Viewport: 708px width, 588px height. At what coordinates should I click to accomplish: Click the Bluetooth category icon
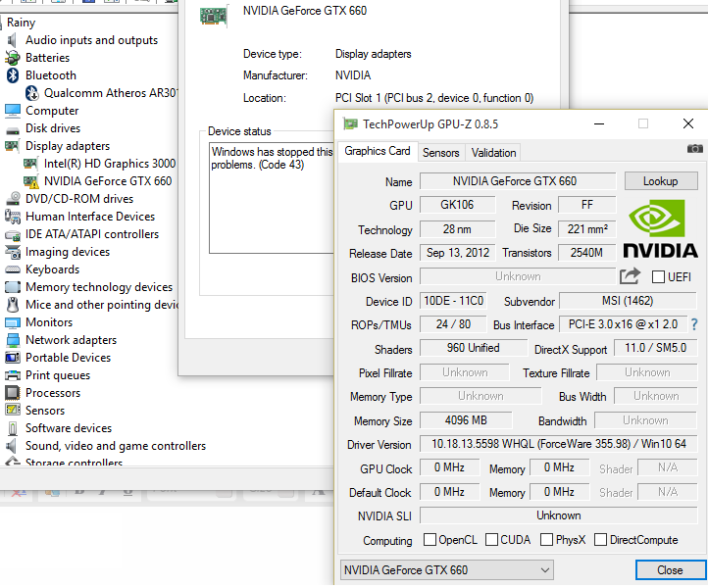pyautogui.click(x=12, y=75)
